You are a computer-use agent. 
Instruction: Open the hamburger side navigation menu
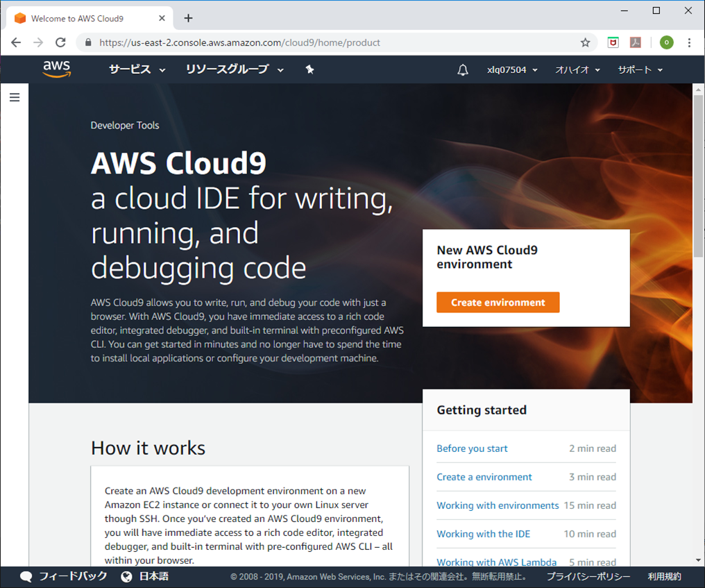pos(15,97)
